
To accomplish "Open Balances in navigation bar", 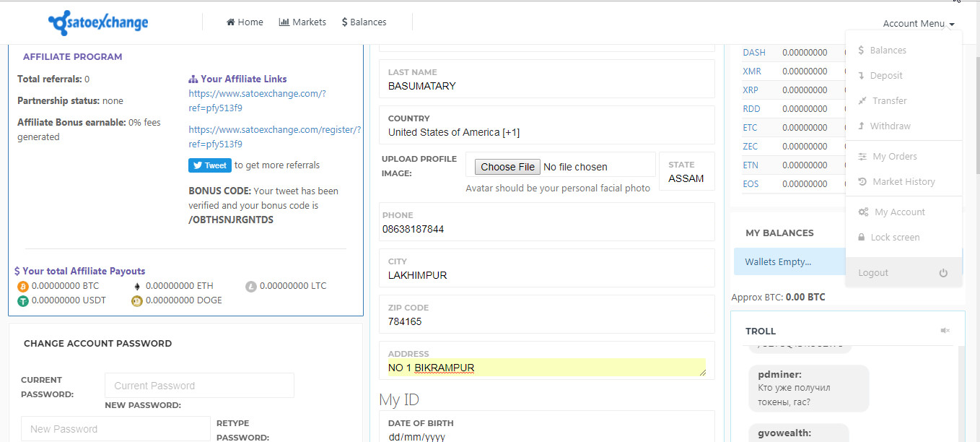I will pos(364,22).
